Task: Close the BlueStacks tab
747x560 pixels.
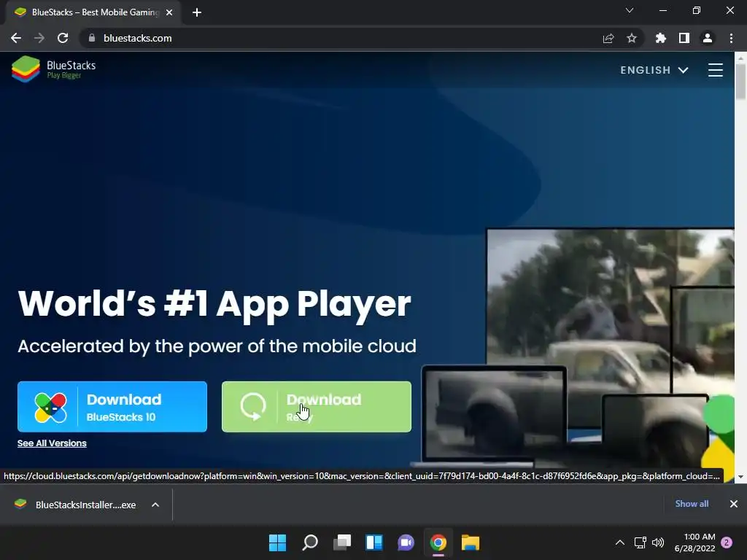Action: [169, 12]
